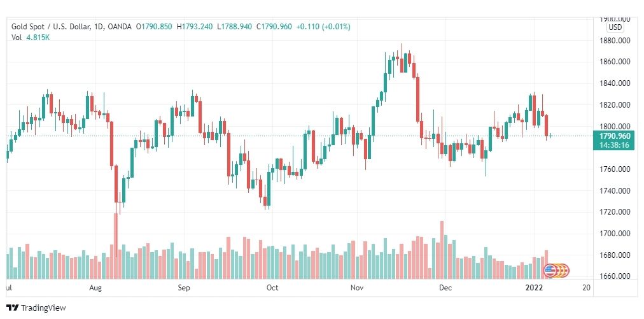The image size is (644, 319).
Task: Click the current price label 1790.960
Action: pyautogui.click(x=615, y=136)
